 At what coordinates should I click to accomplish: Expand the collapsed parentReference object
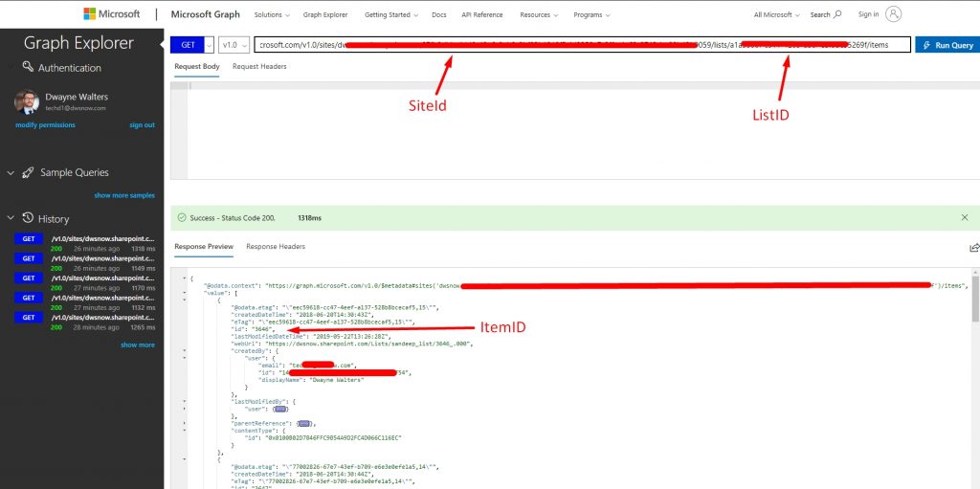(x=305, y=423)
